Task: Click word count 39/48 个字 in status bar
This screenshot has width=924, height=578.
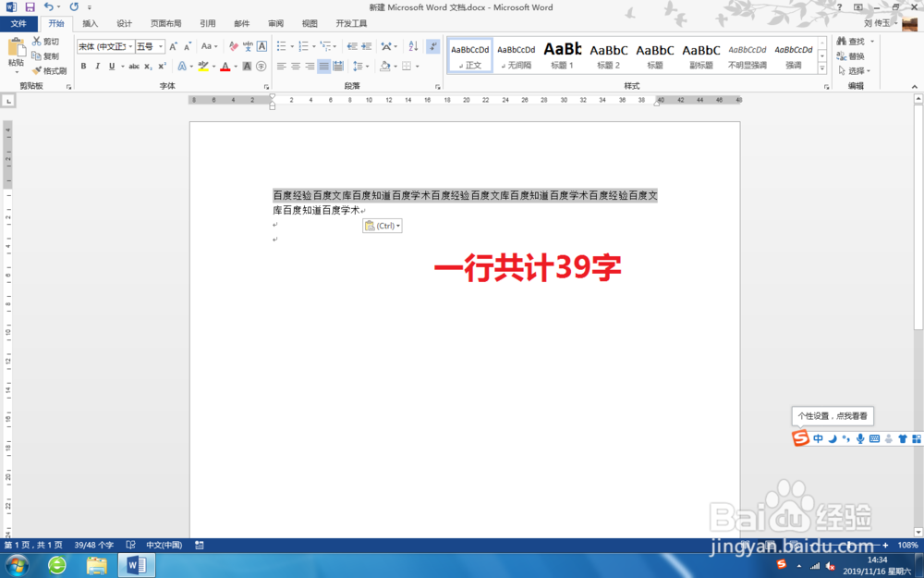Action: (x=93, y=546)
